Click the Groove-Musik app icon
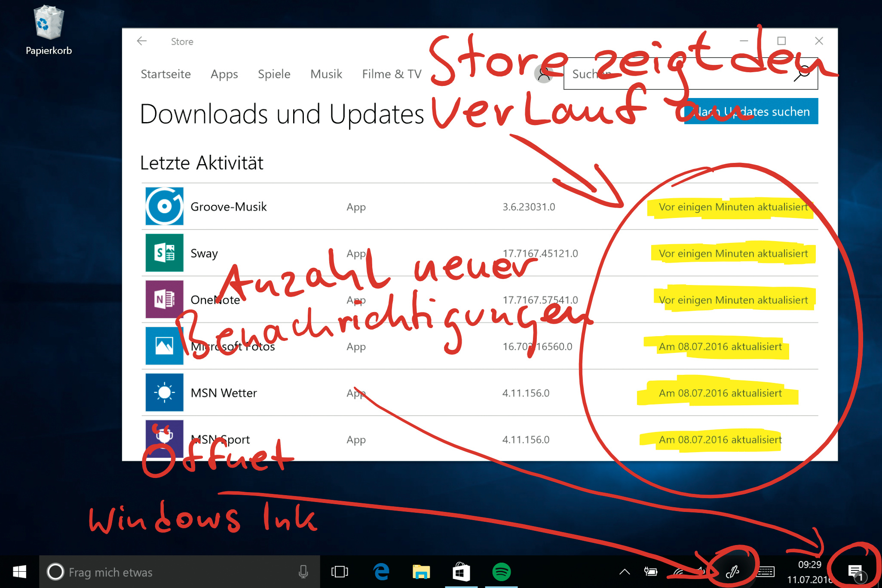This screenshot has width=882, height=588. [164, 206]
